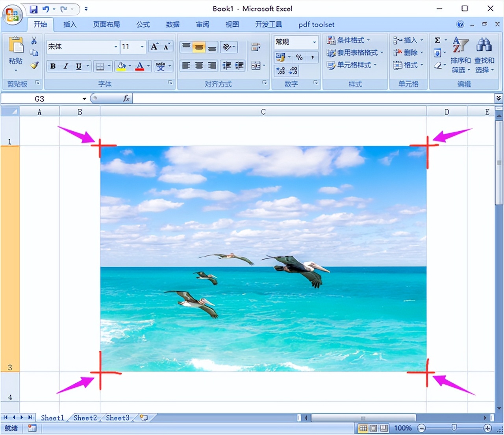
Task: Enable center horizontal text alignment
Action: (199, 66)
